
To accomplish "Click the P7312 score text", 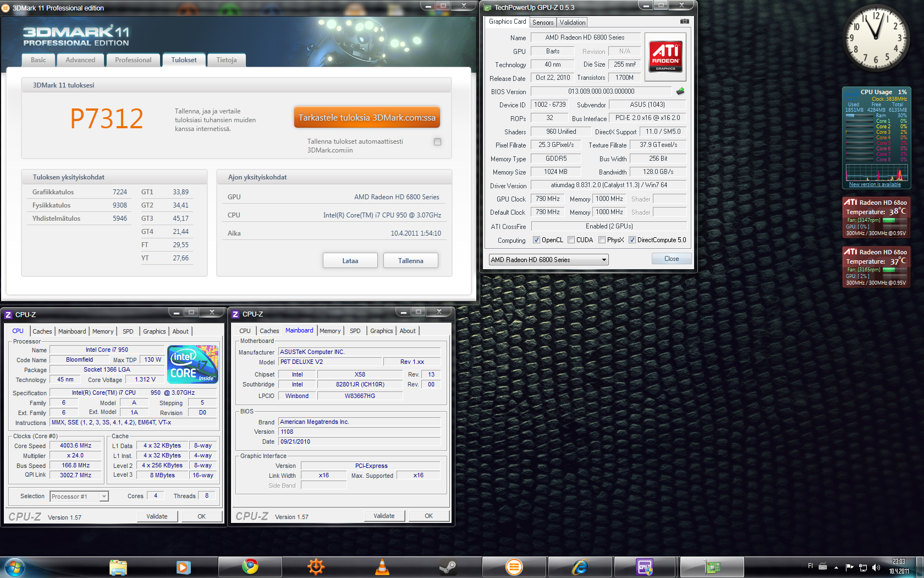I will tap(107, 119).
